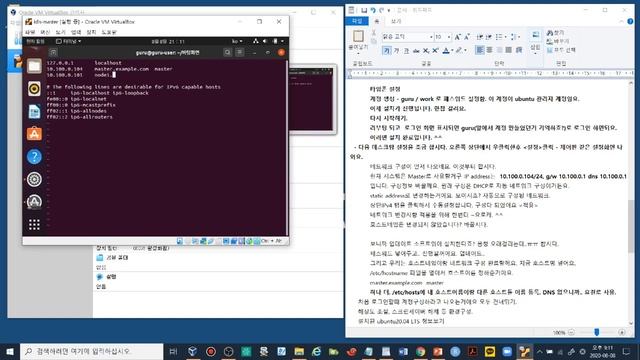Collapse the WordPad ribbon chevron

pyautogui.click(x=622, y=21)
